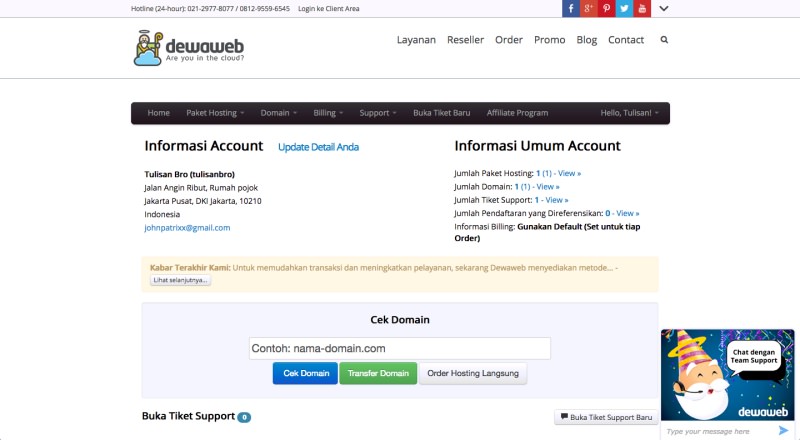Open the Twitter social icon
The height and width of the screenshot is (440, 800).
624,8
